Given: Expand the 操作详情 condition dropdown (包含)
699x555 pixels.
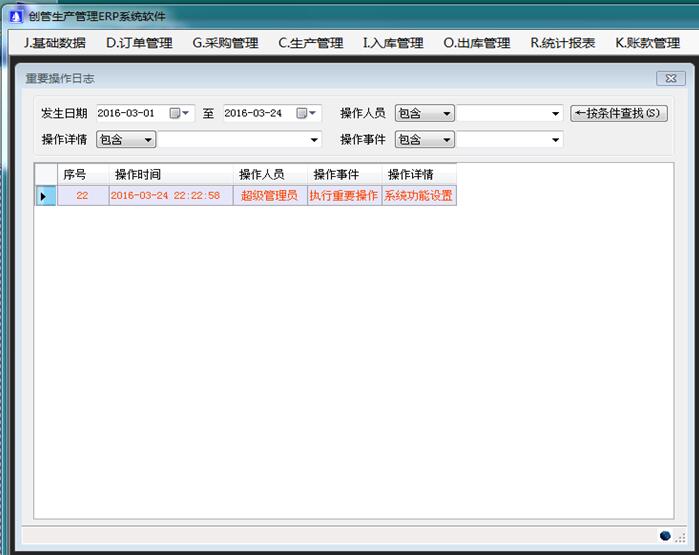Looking at the screenshot, I should click(148, 140).
